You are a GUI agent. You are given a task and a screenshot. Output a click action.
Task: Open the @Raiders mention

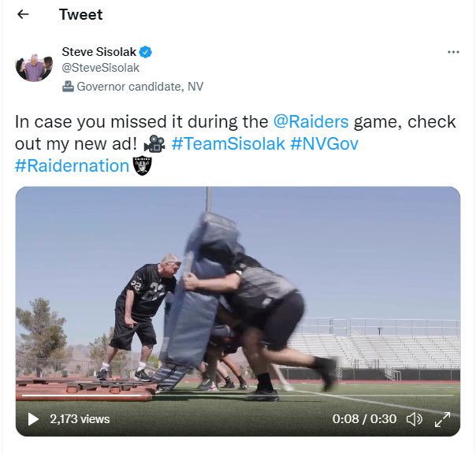click(x=311, y=121)
